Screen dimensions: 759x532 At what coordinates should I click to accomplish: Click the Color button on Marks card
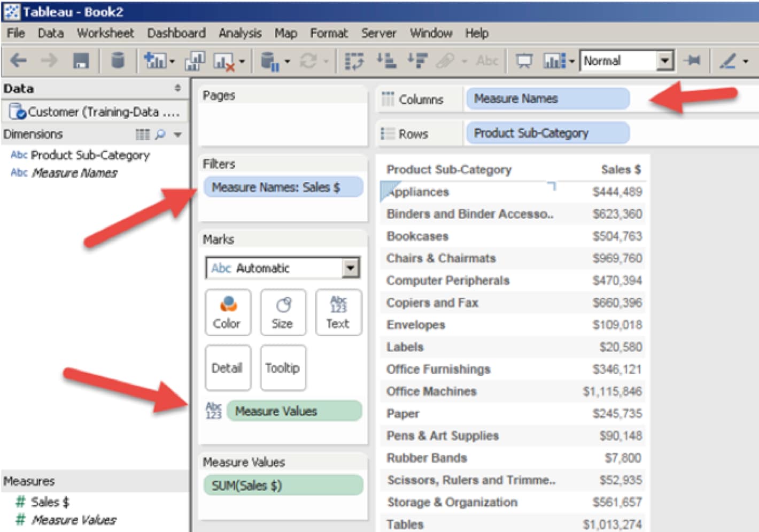point(228,313)
